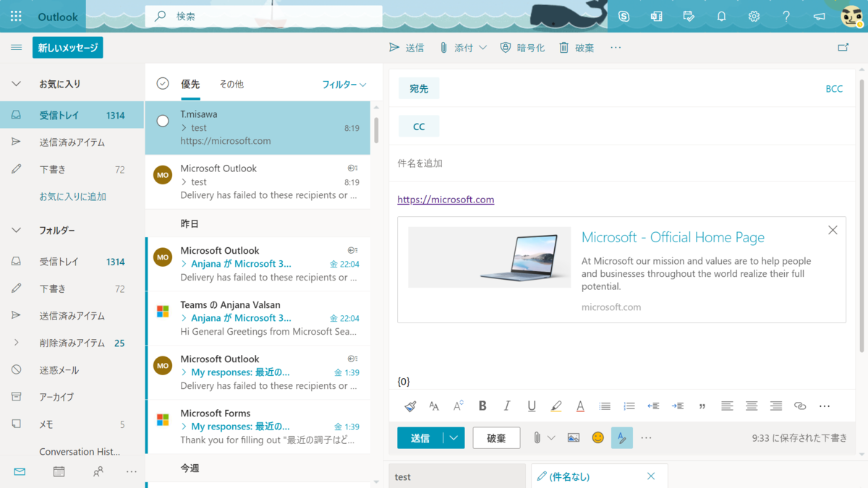The width and height of the screenshot is (868, 488).
Task: Insert an emoji
Action: coord(597,437)
